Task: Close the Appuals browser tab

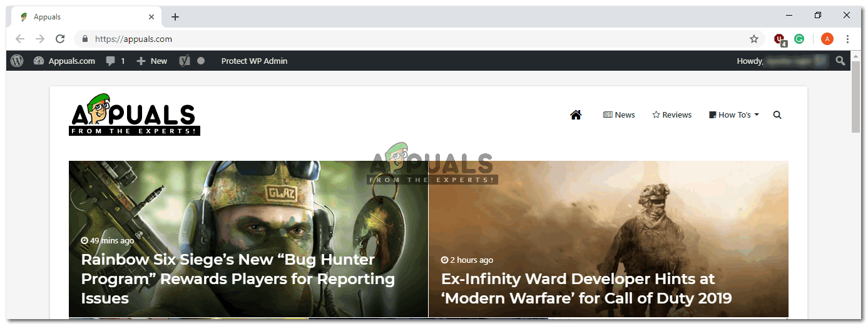Action: click(151, 17)
